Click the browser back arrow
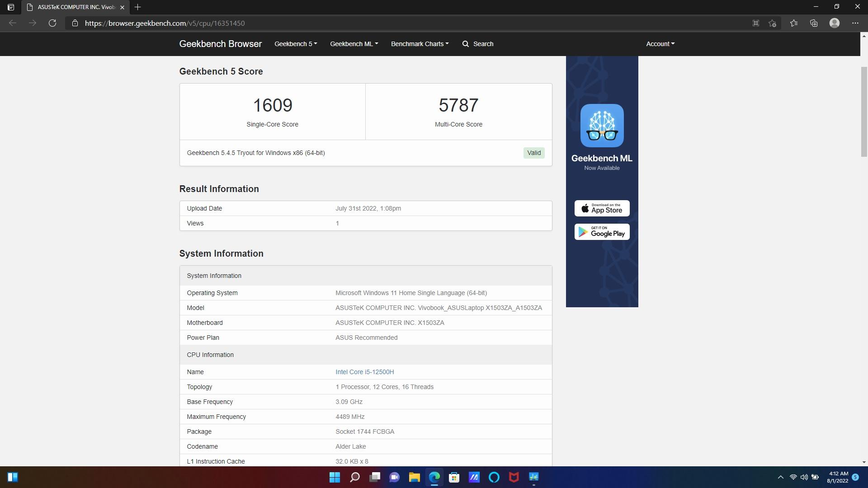 (13, 23)
